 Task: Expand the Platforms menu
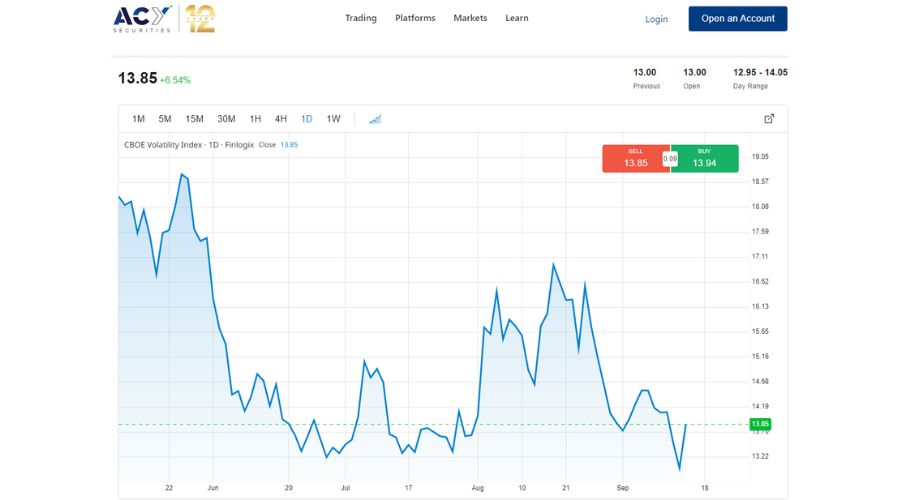click(x=415, y=18)
